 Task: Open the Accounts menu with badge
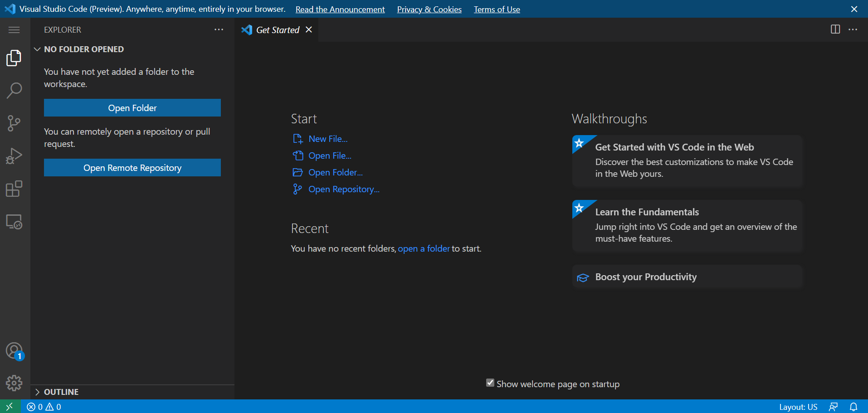point(14,351)
